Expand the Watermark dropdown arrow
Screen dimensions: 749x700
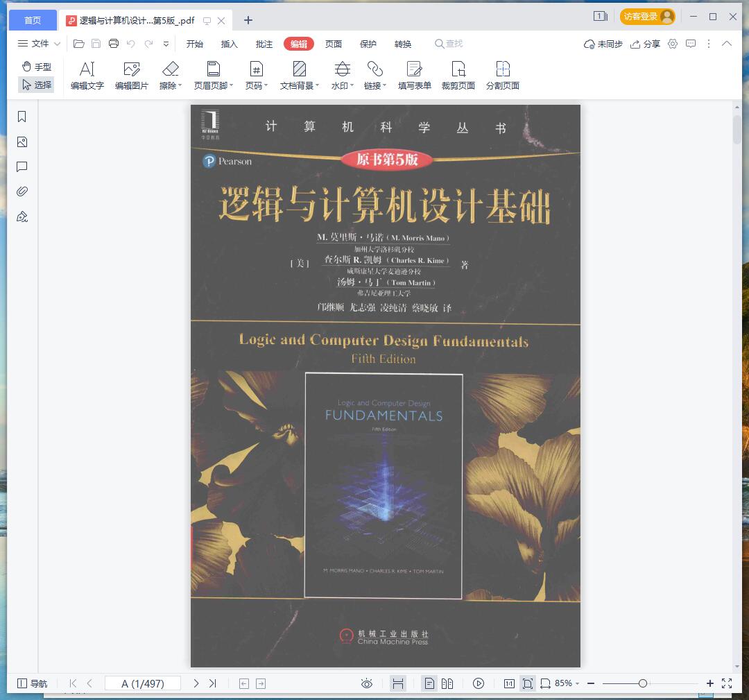pos(352,85)
